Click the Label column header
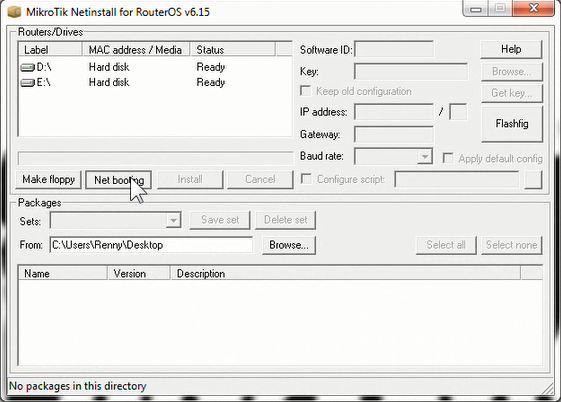Screen dimensions: 561x402 click(50, 50)
